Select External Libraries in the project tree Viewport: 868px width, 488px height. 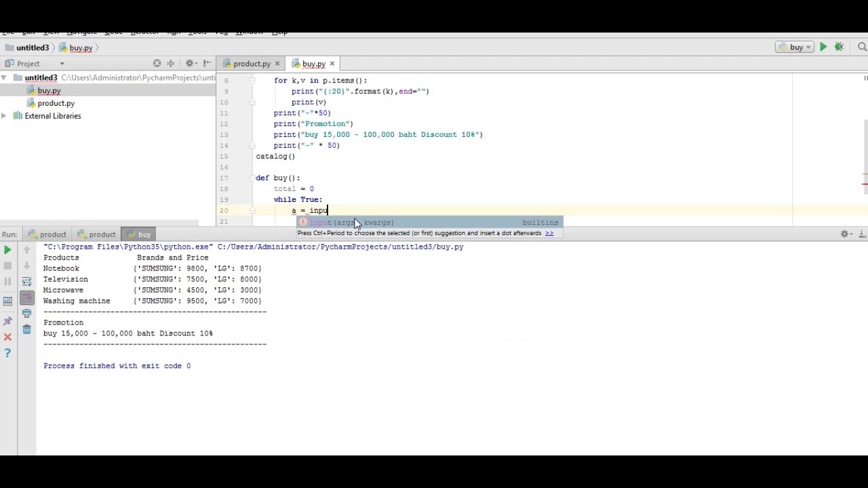(x=52, y=116)
